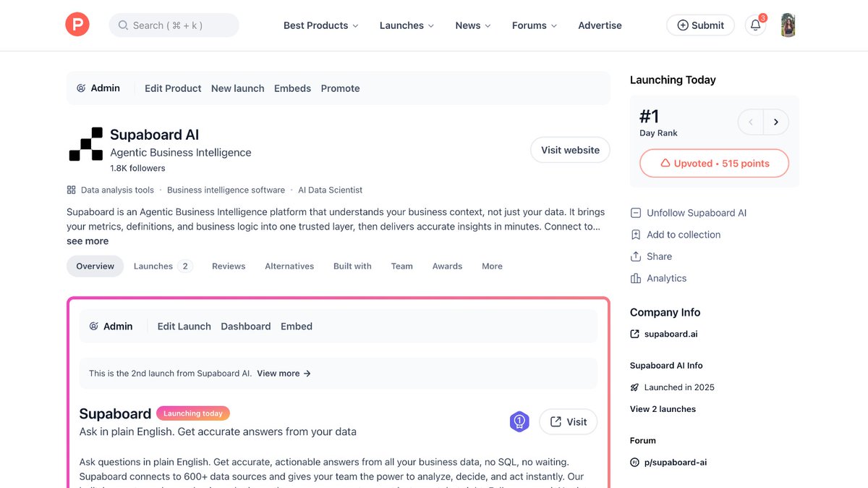Click the Visit website button
The height and width of the screenshot is (488, 868).
pyautogui.click(x=570, y=150)
